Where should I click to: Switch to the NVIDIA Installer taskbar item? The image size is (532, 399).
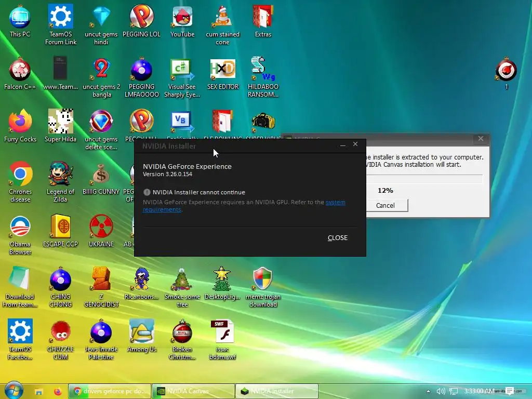tap(277, 391)
